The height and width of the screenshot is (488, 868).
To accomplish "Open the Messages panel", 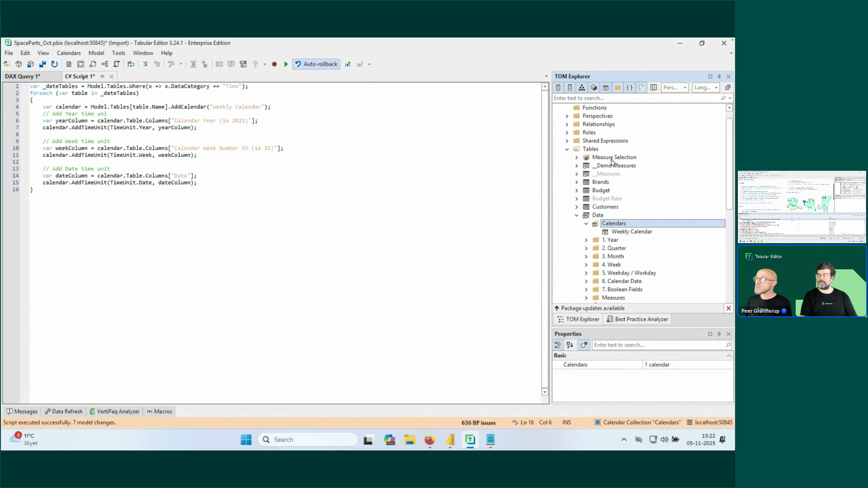I will tap(22, 412).
